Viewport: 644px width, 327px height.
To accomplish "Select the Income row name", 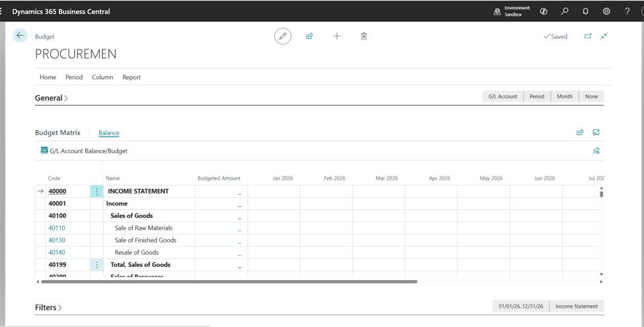I will (x=117, y=203).
